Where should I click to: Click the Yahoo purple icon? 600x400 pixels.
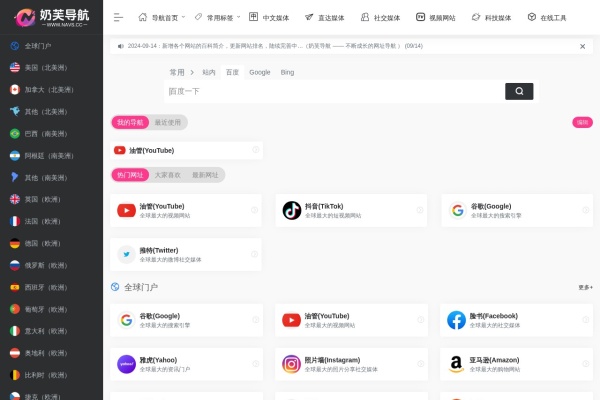pos(126,364)
